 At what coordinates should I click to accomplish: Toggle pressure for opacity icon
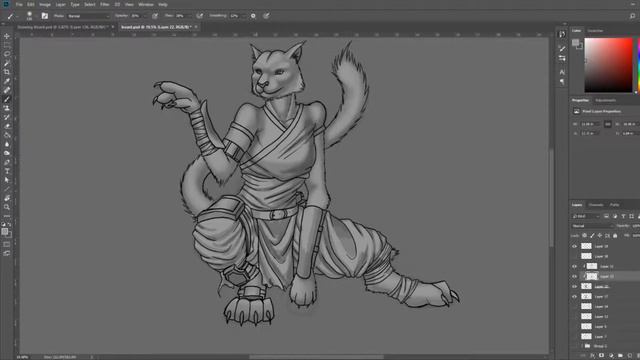click(155, 16)
